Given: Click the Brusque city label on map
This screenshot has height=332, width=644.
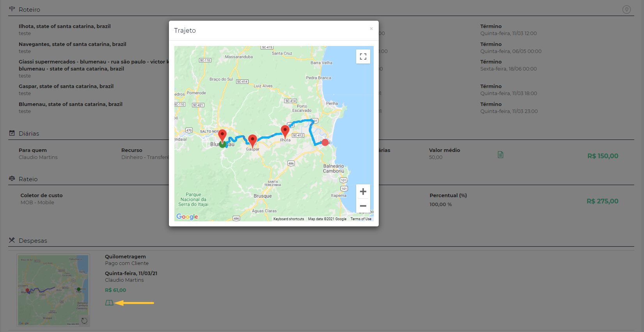Looking at the screenshot, I should pos(263,196).
